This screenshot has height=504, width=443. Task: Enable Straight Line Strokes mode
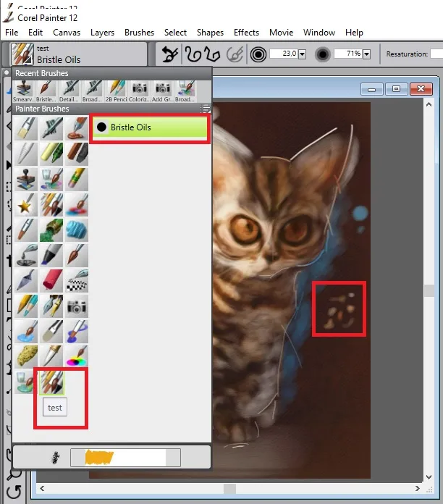click(x=212, y=54)
